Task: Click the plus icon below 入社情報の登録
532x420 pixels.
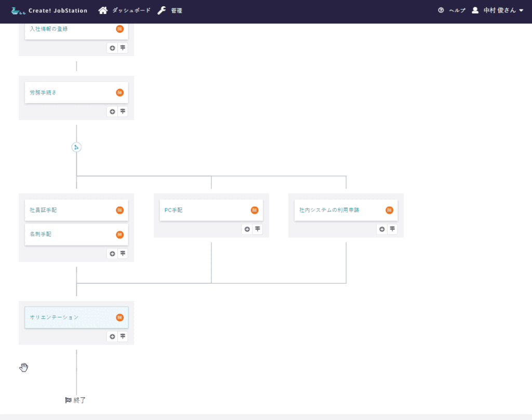Action: (x=112, y=48)
